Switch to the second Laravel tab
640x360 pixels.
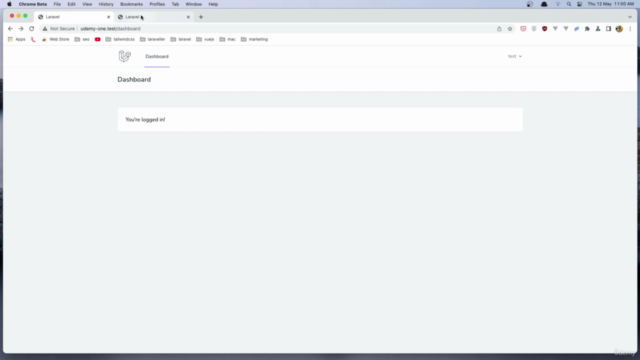pos(153,17)
